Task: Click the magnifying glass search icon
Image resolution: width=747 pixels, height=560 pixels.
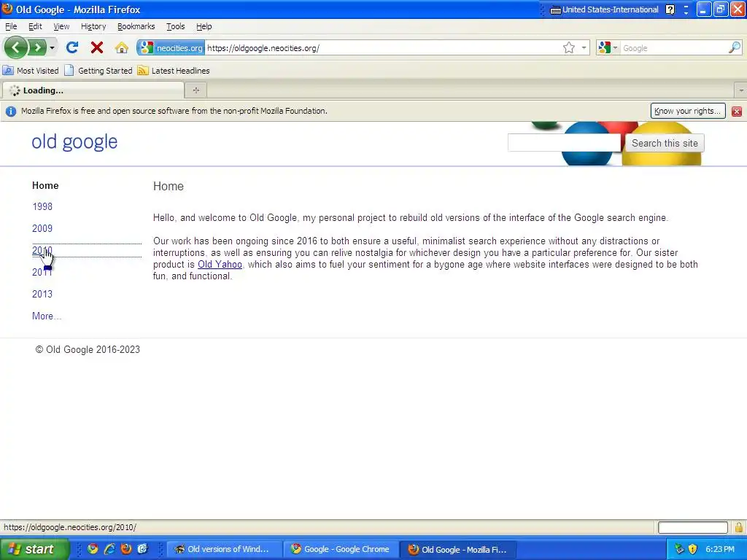Action: point(735,47)
